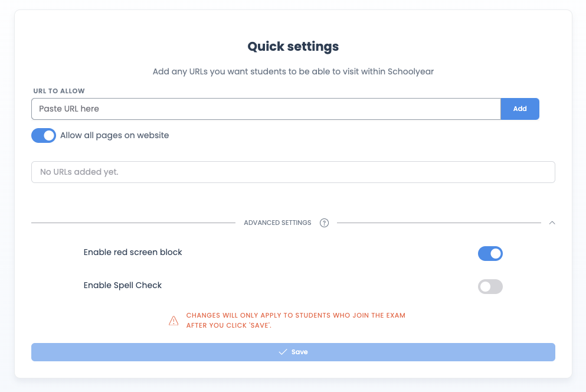The image size is (586, 392).
Task: Click the Enable red screen block label
Action: click(133, 253)
